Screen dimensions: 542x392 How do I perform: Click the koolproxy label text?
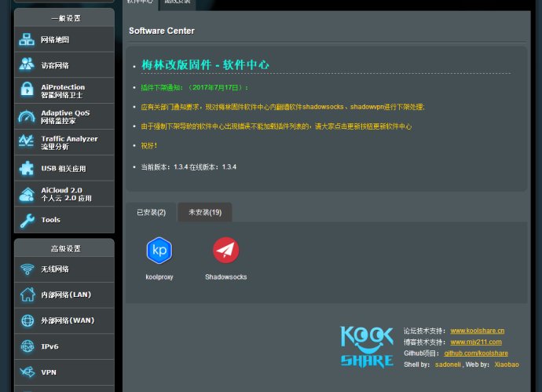159,277
